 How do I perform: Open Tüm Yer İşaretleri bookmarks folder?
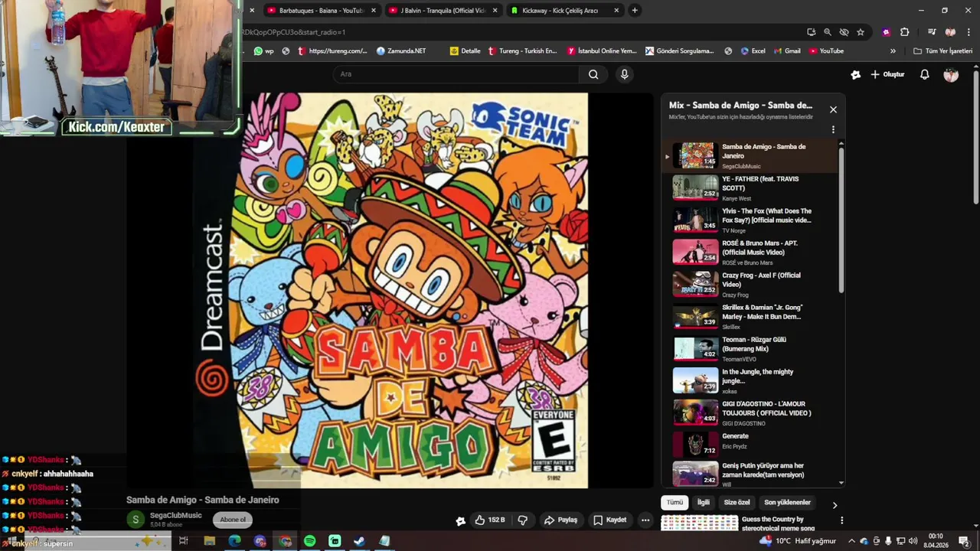(x=942, y=51)
